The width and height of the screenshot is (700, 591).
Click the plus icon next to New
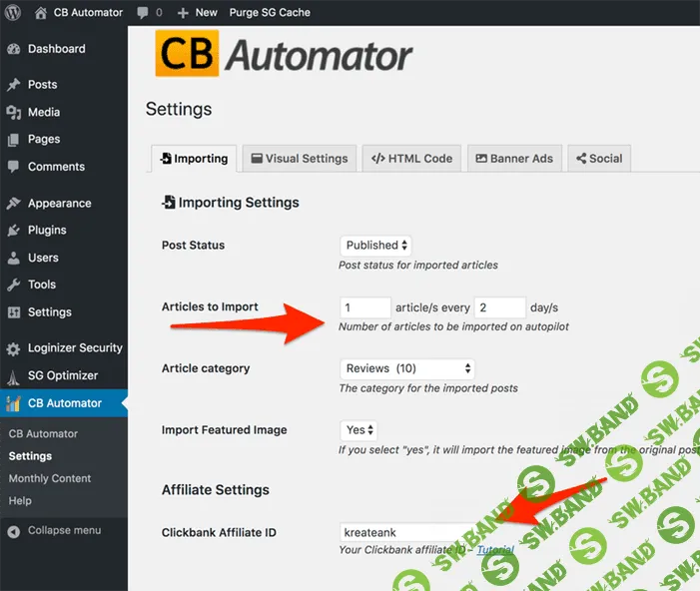[183, 13]
